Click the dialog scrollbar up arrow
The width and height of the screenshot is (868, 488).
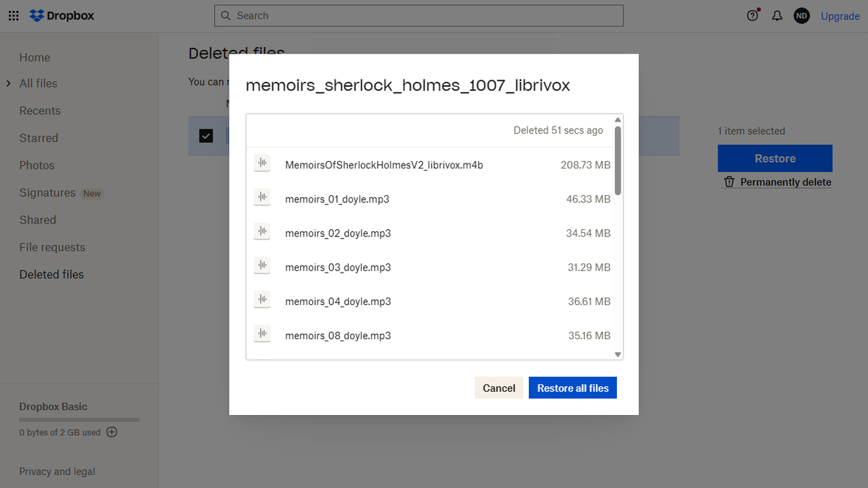point(617,119)
